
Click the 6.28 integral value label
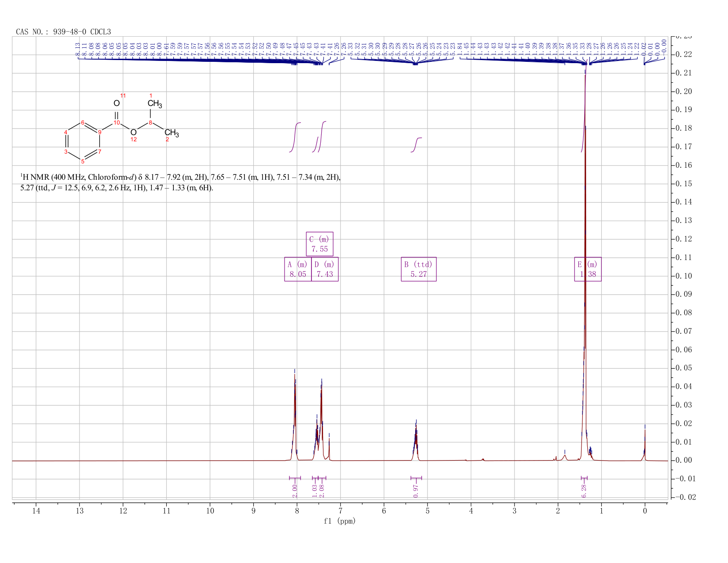point(584,490)
